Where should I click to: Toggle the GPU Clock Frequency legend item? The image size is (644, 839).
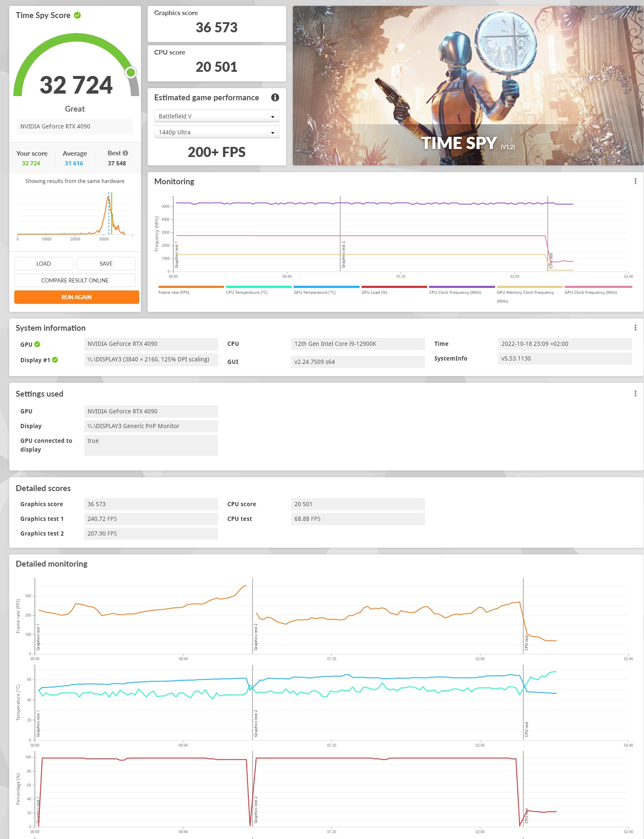click(x=597, y=290)
